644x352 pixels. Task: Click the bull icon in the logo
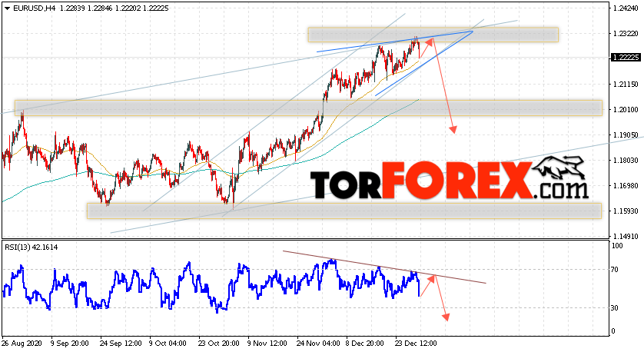[558, 168]
